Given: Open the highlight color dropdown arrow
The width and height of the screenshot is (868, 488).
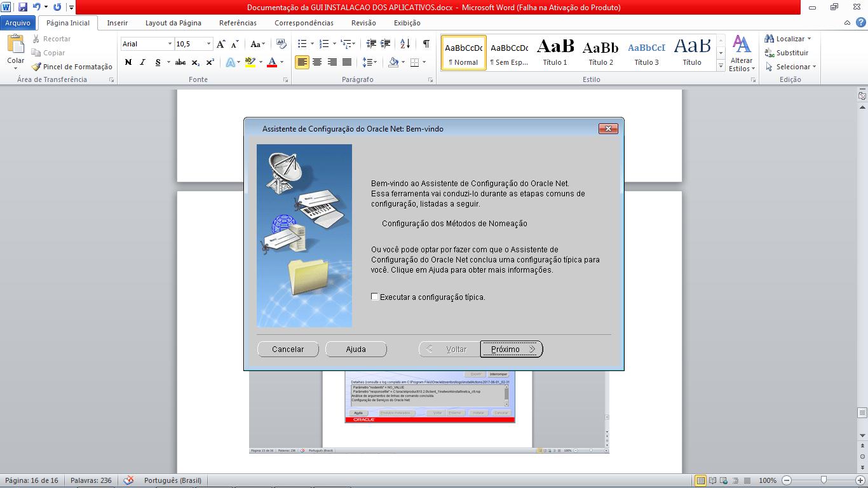Looking at the screenshot, I should point(260,62).
